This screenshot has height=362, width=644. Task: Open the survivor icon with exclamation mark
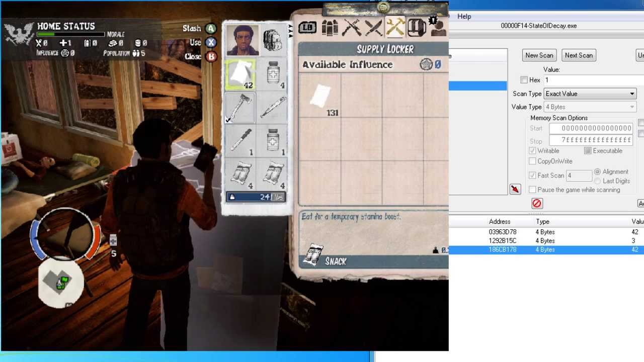(x=437, y=26)
